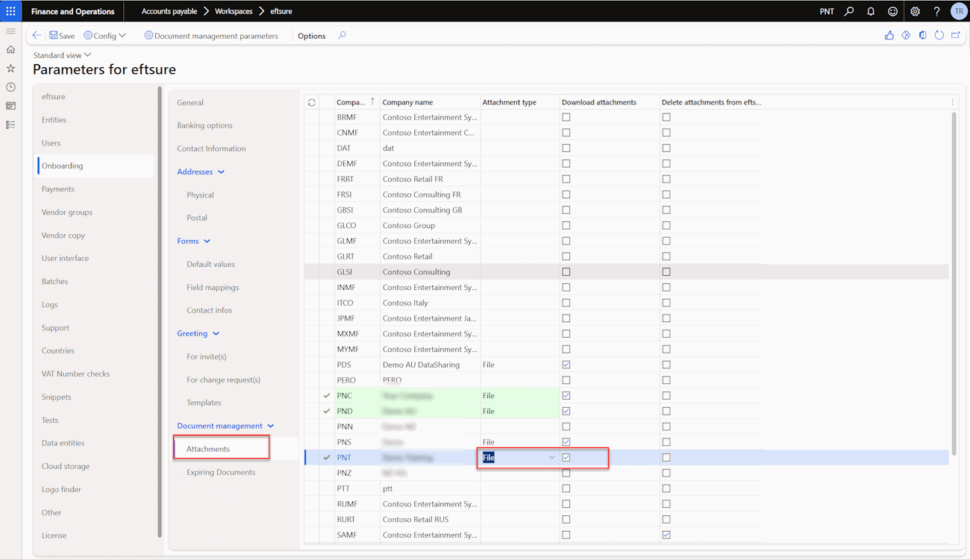Image resolution: width=970 pixels, height=560 pixels.
Task: Open the PNT company picker in the top bar
Action: point(827,11)
